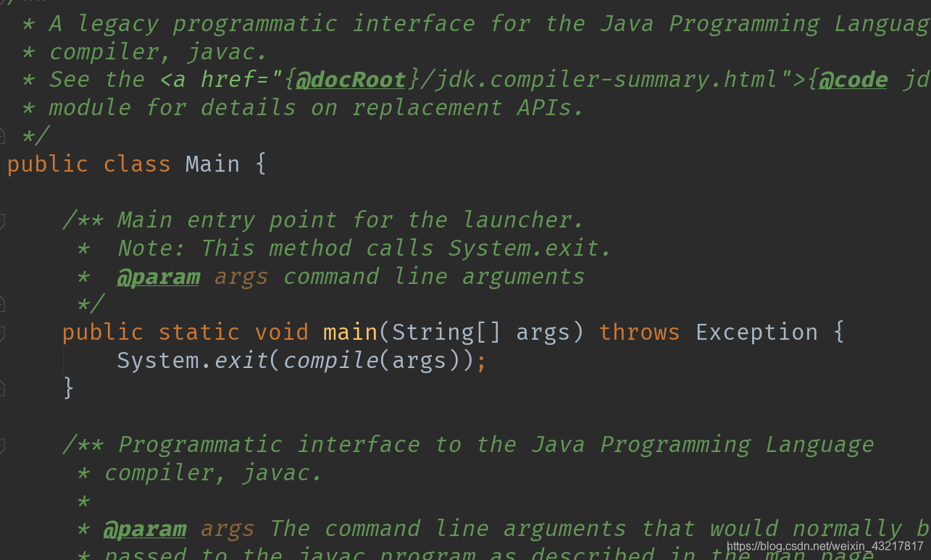
Task: Click the @param tag above the main method
Action: click(158, 277)
